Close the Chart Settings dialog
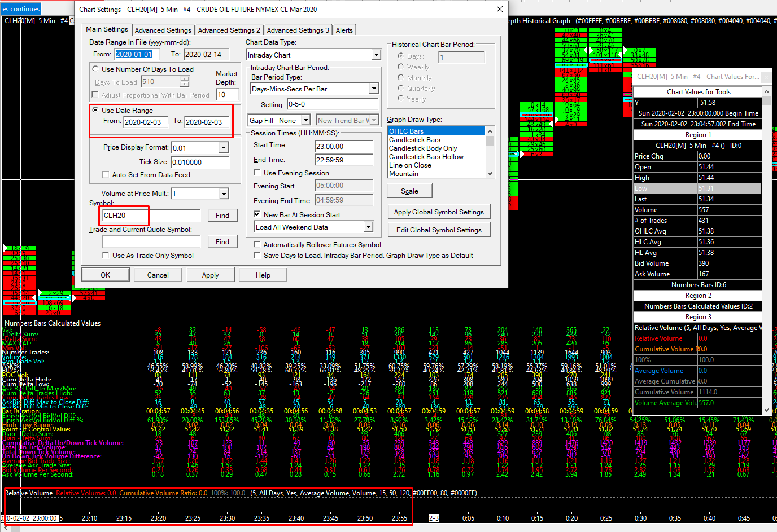 point(499,9)
